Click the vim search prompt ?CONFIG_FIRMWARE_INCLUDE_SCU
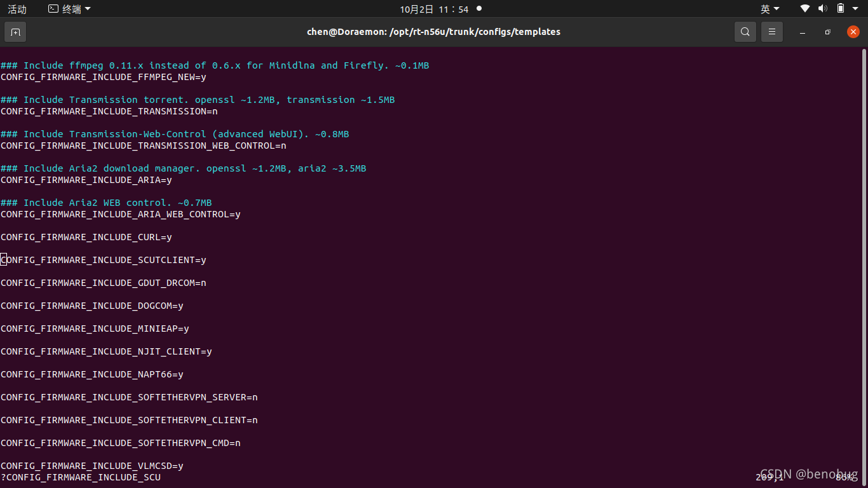868x488 pixels. (x=81, y=477)
